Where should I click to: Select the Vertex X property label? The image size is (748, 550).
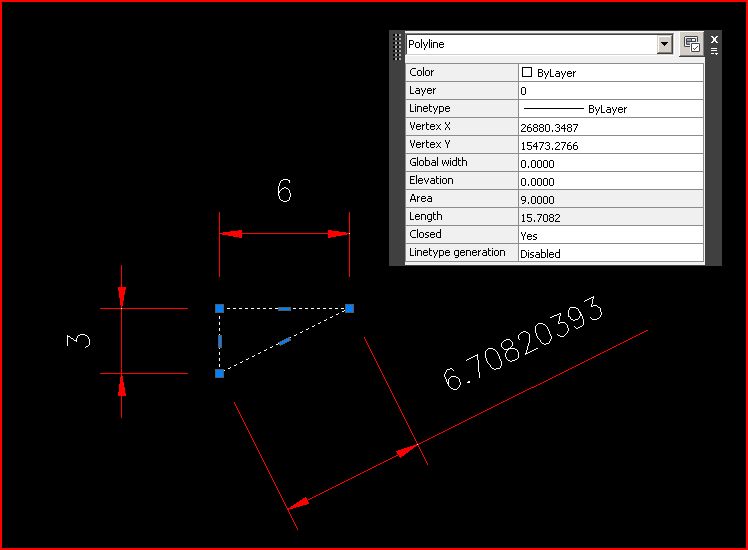[x=429, y=126]
